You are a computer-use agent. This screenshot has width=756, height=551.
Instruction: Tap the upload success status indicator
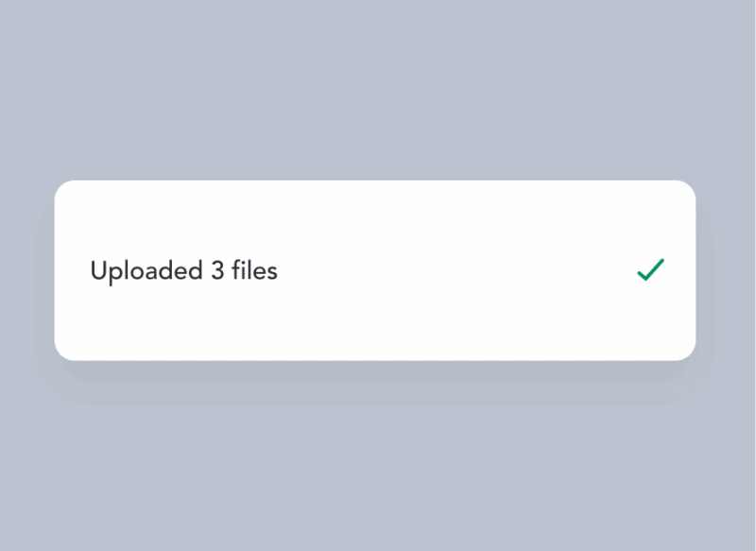pyautogui.click(x=650, y=269)
